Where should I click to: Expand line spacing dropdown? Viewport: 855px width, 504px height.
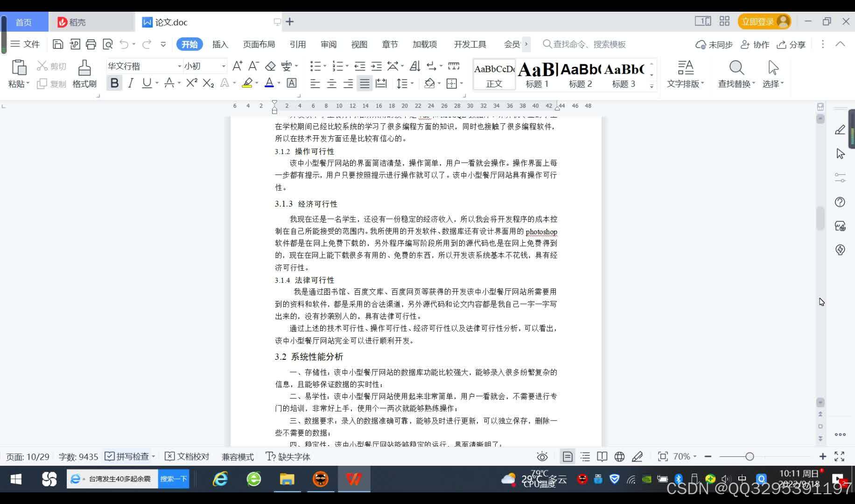[413, 84]
